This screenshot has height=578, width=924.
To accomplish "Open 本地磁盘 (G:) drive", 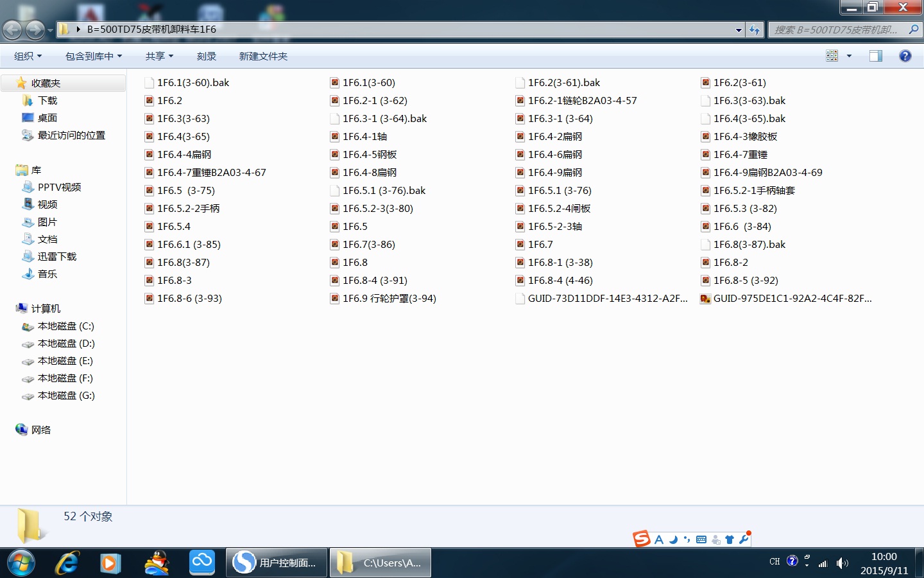I will coord(66,395).
